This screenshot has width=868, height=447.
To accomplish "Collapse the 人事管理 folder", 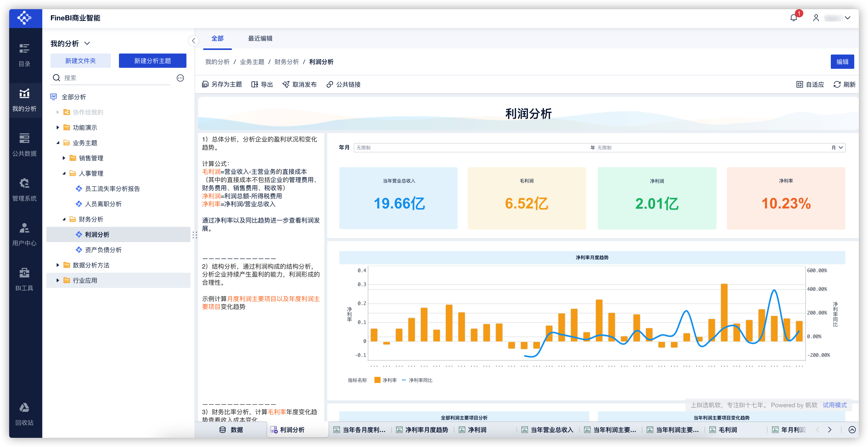I will 64,173.
